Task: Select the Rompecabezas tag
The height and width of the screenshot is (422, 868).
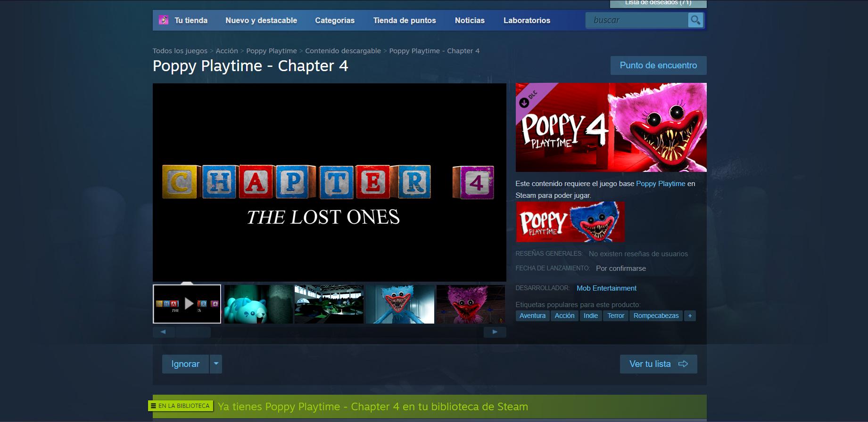Action: pos(656,316)
